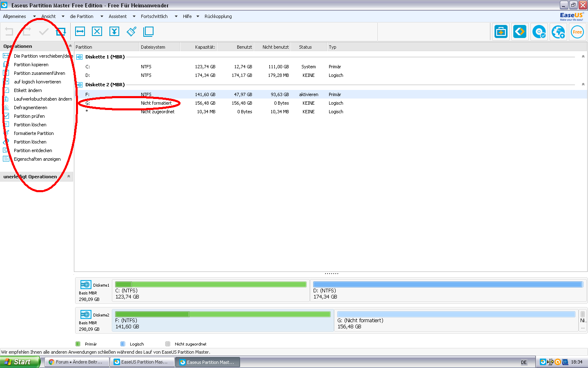The width and height of the screenshot is (588, 368).
Task: Select the F: partition row
Action: (331, 94)
